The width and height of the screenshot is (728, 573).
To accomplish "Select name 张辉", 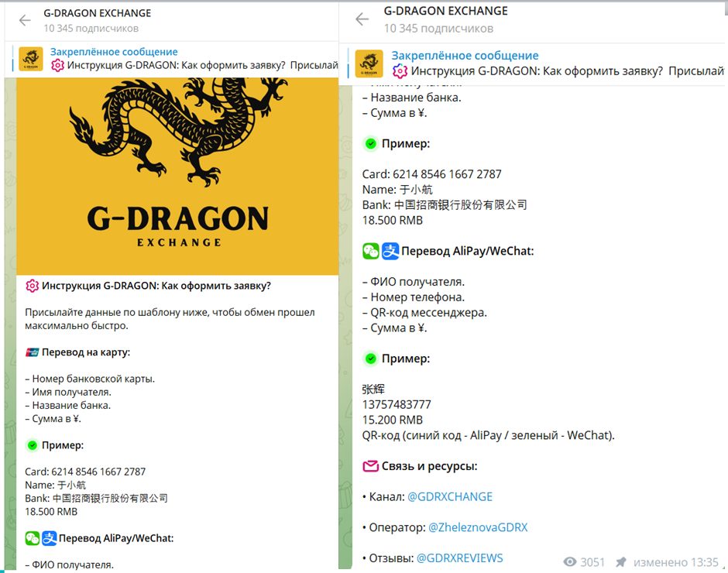I will click(373, 389).
